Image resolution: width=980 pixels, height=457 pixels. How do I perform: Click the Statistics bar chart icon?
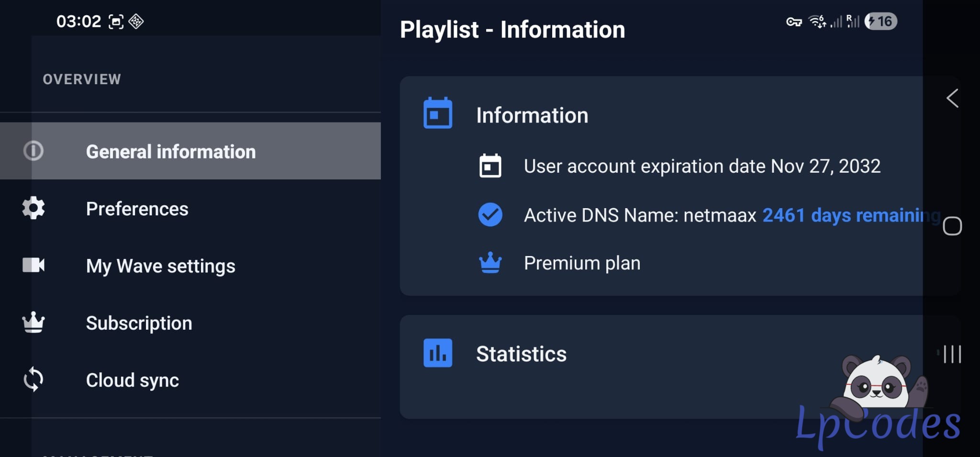click(x=437, y=353)
